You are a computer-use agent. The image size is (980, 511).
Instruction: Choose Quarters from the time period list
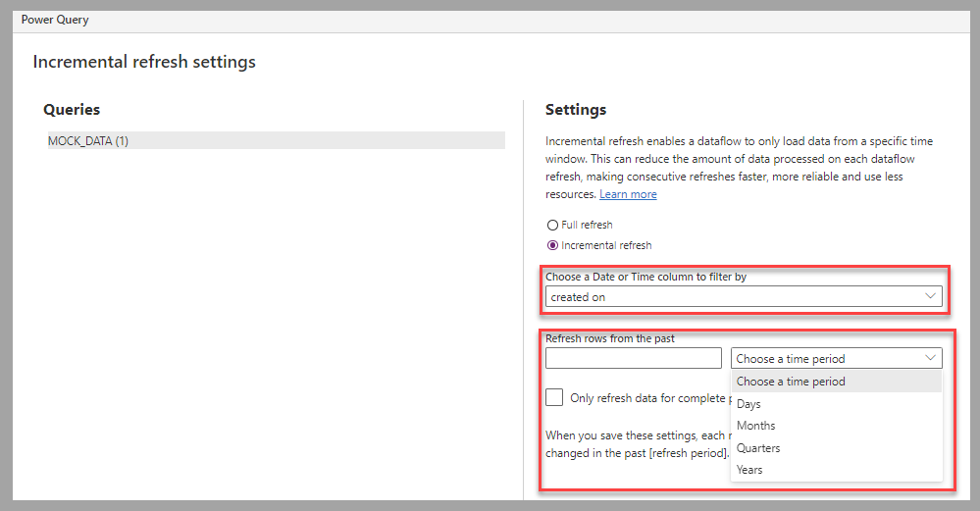click(x=836, y=448)
